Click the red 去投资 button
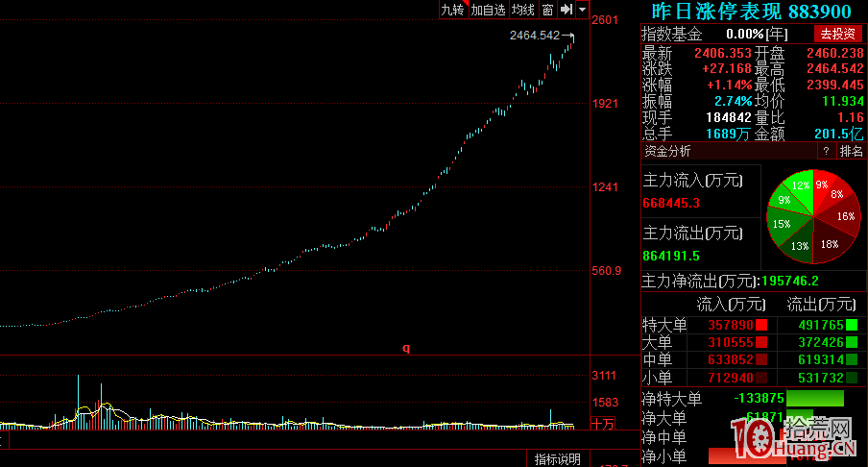The width and height of the screenshot is (868, 467). [x=837, y=34]
